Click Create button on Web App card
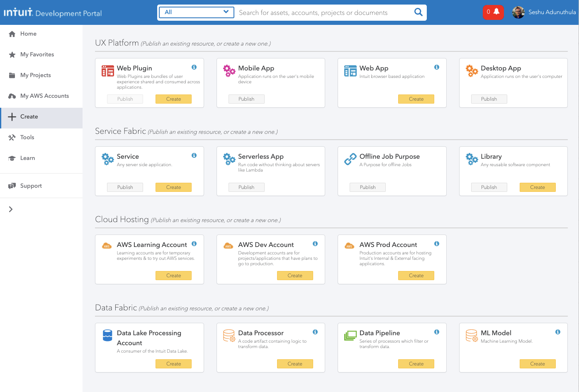 (x=416, y=99)
